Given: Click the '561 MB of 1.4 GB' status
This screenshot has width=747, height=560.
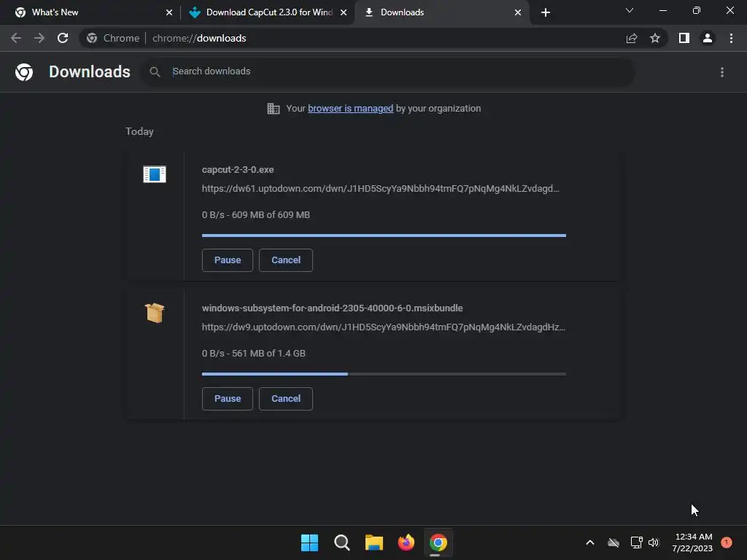Looking at the screenshot, I should pos(268,354).
